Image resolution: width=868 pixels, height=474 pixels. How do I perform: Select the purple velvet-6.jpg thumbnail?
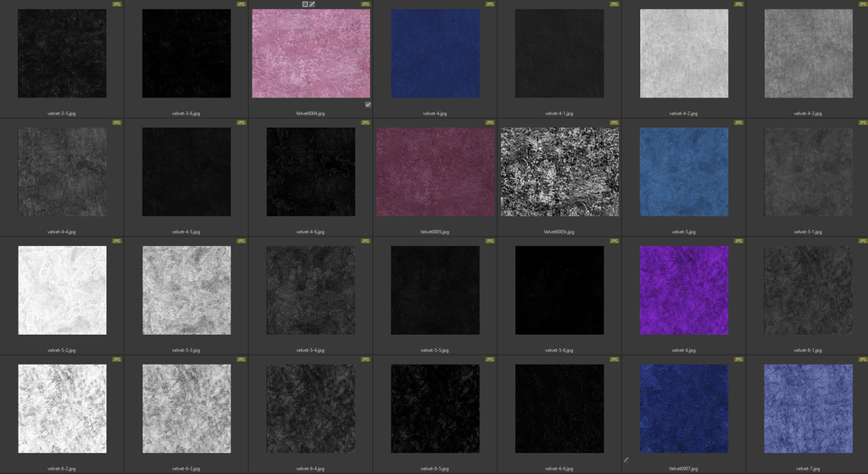pyautogui.click(x=684, y=290)
